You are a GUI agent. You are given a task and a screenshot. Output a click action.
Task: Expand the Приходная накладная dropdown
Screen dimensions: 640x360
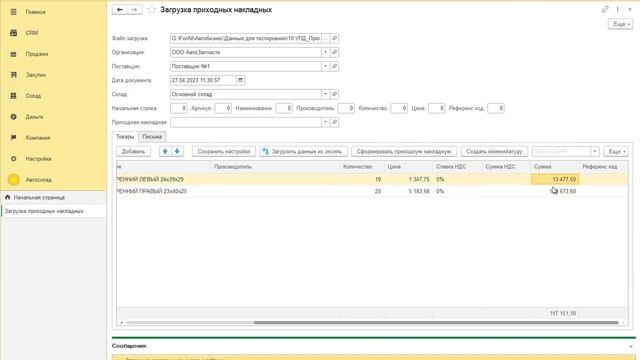(325, 122)
